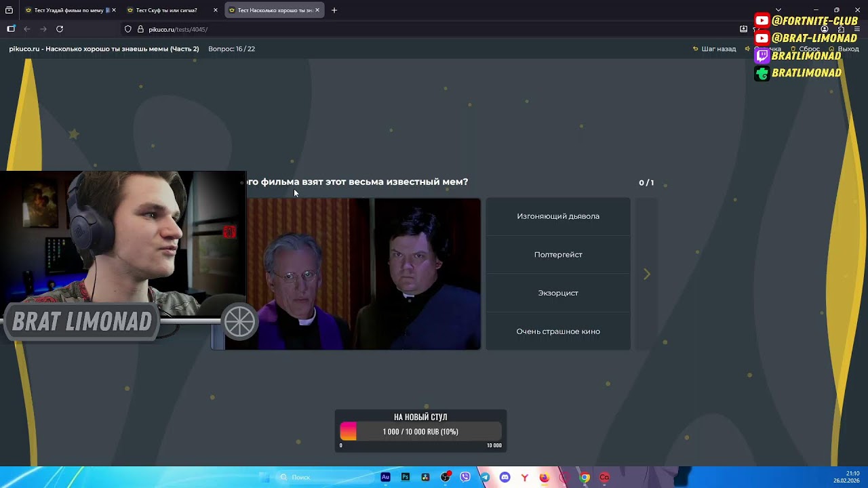This screenshot has height=488, width=868.
Task: Open DaVinci Resolve from the taskbar
Action: (425, 477)
